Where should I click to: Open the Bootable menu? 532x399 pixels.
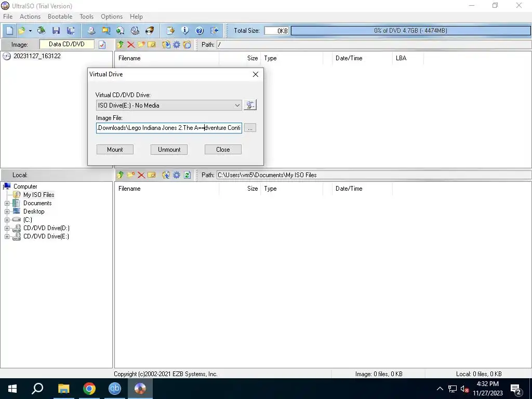click(x=60, y=16)
